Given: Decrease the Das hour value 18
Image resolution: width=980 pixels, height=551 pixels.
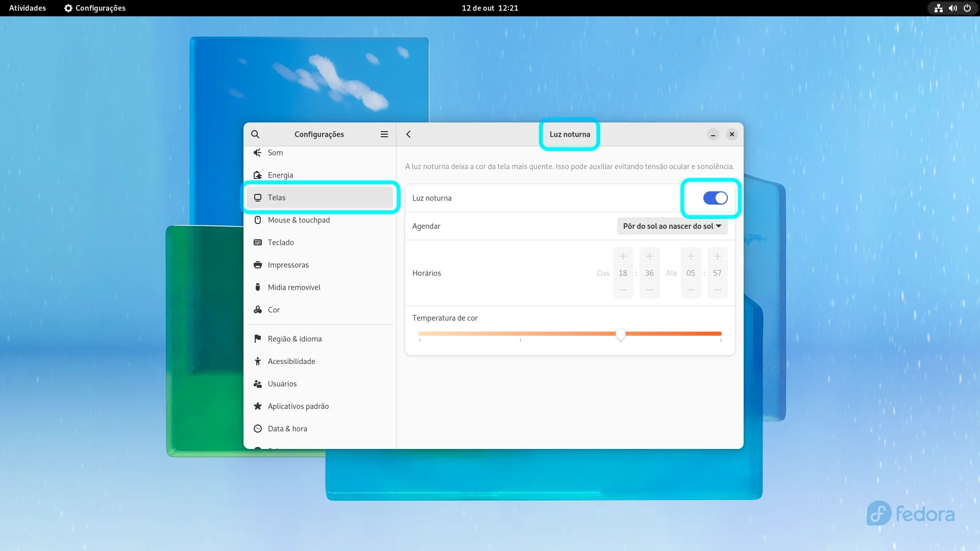Looking at the screenshot, I should (623, 290).
